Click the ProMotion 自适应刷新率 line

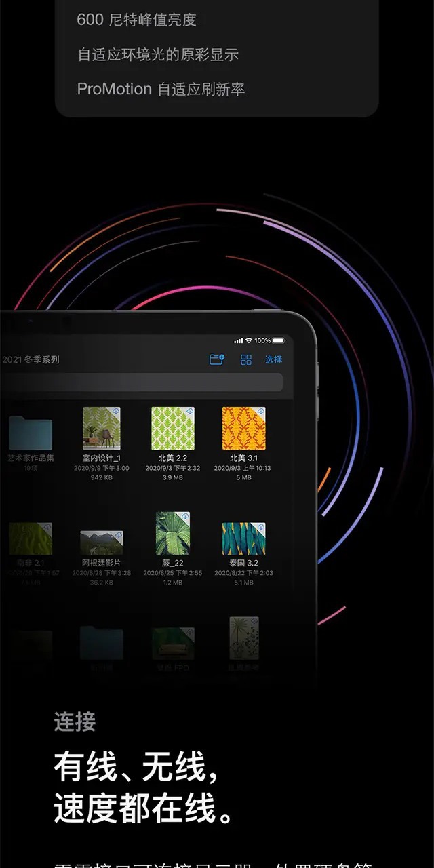(161, 89)
